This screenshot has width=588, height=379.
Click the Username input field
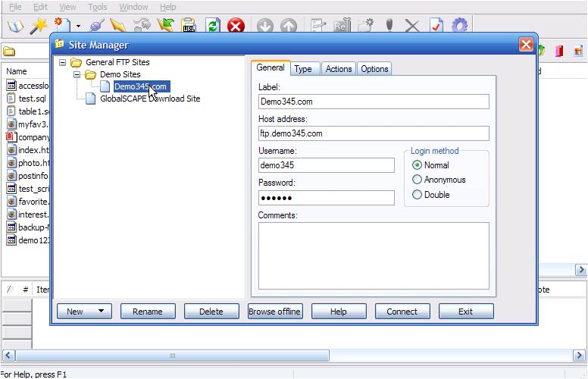click(327, 165)
